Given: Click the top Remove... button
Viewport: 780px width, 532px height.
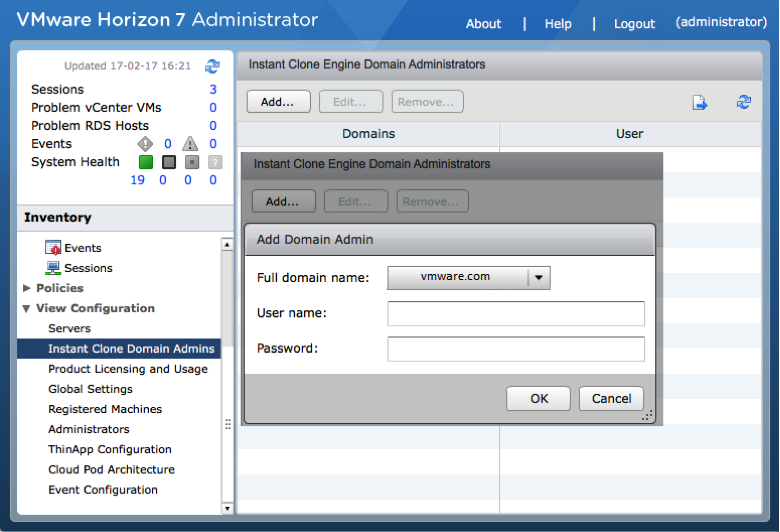Looking at the screenshot, I should pos(427,102).
